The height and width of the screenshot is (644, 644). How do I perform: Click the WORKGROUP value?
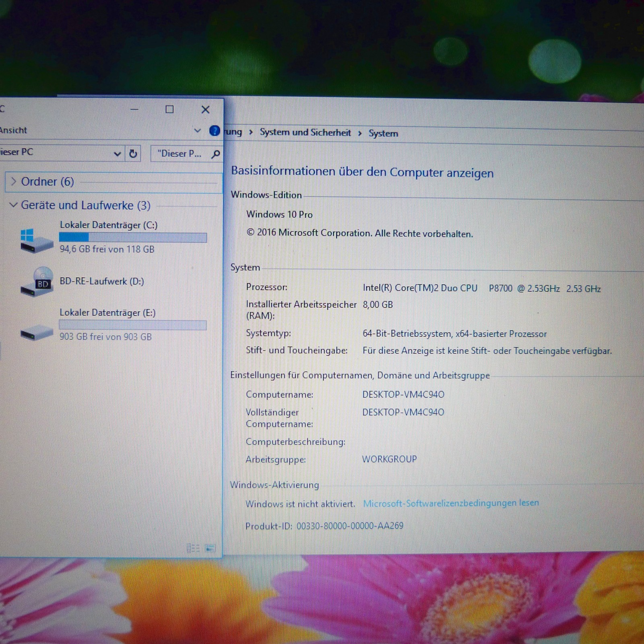(x=389, y=459)
